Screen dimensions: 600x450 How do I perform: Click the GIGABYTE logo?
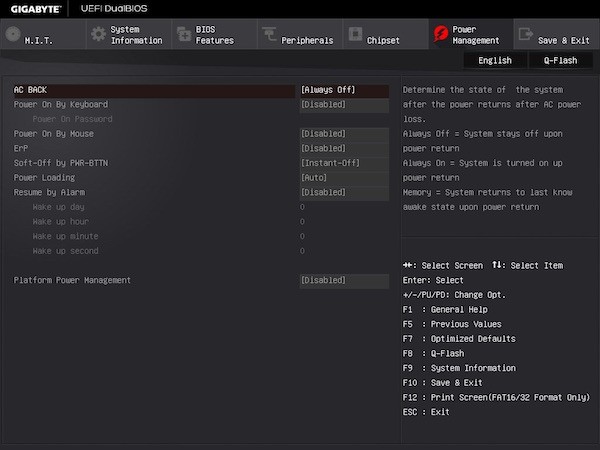(34, 8)
